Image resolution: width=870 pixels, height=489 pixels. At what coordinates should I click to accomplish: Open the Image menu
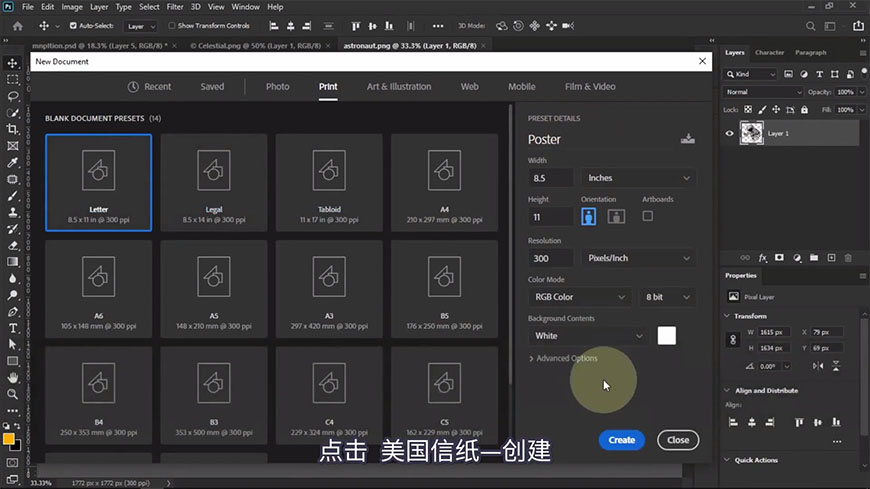[x=72, y=7]
